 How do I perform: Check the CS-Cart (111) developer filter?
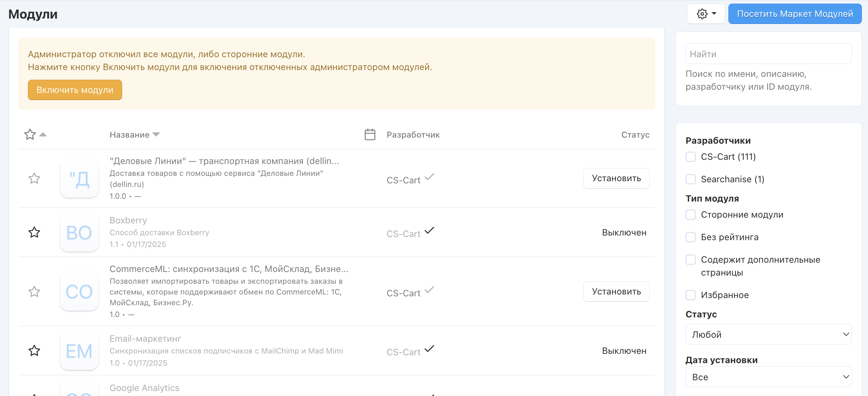[691, 157]
